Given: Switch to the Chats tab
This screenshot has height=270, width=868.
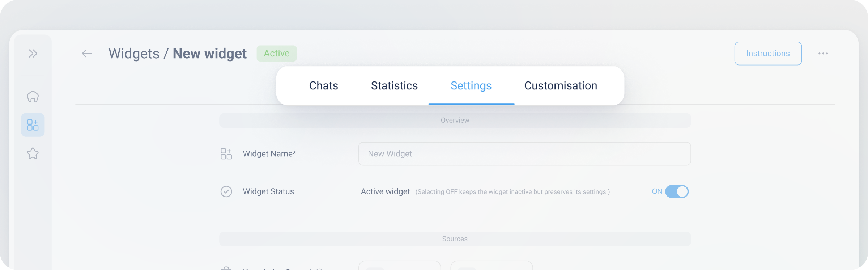Looking at the screenshot, I should [x=324, y=86].
